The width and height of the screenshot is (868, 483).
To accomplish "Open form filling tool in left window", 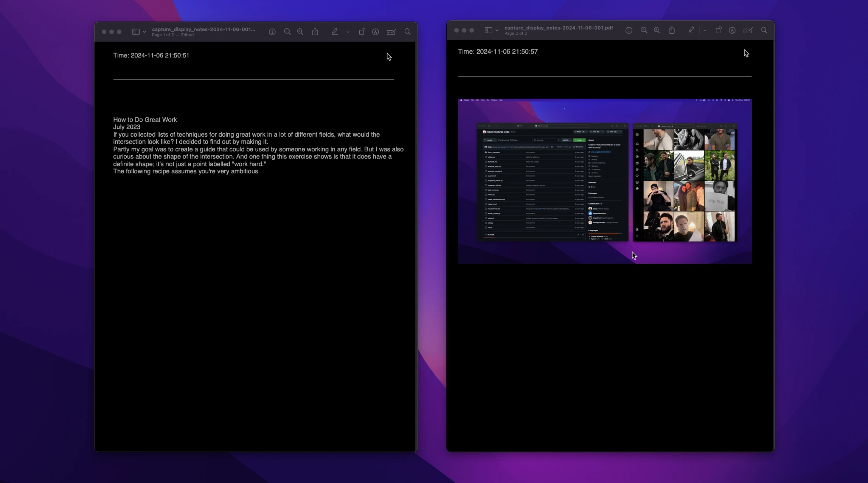I will [x=391, y=32].
